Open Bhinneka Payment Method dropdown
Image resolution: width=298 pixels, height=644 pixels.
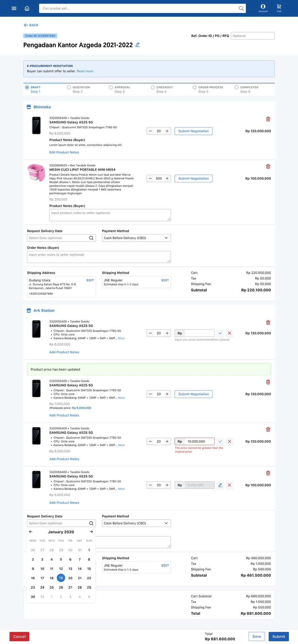136,238
